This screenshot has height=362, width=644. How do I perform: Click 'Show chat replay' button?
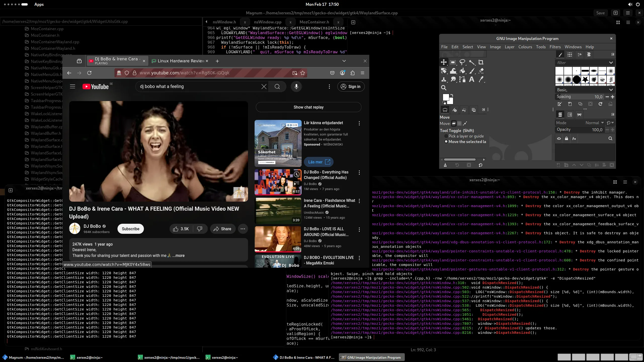[308, 107]
